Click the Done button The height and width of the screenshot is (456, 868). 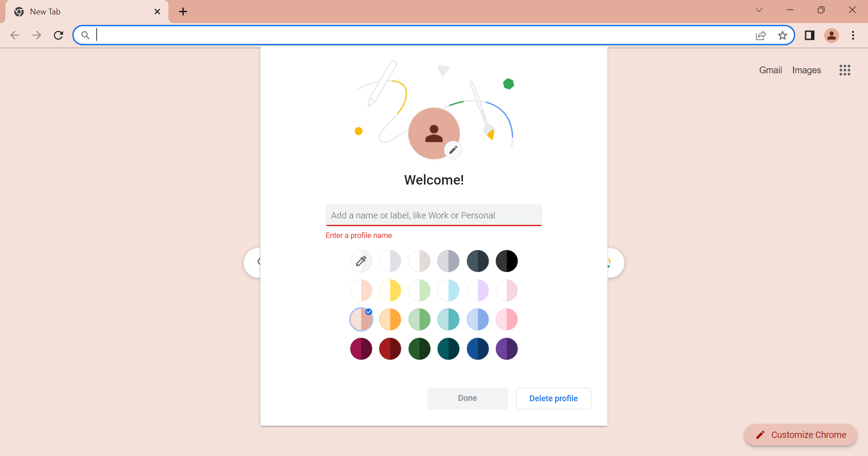[467, 398]
